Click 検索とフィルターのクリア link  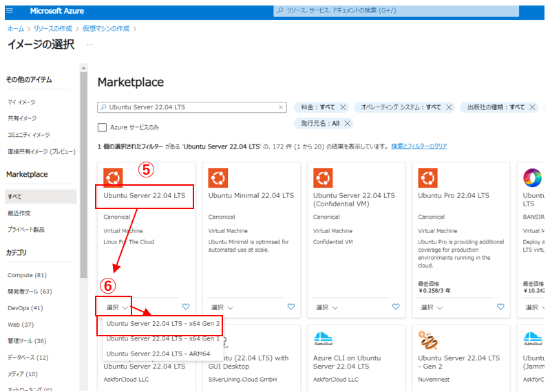(419, 146)
